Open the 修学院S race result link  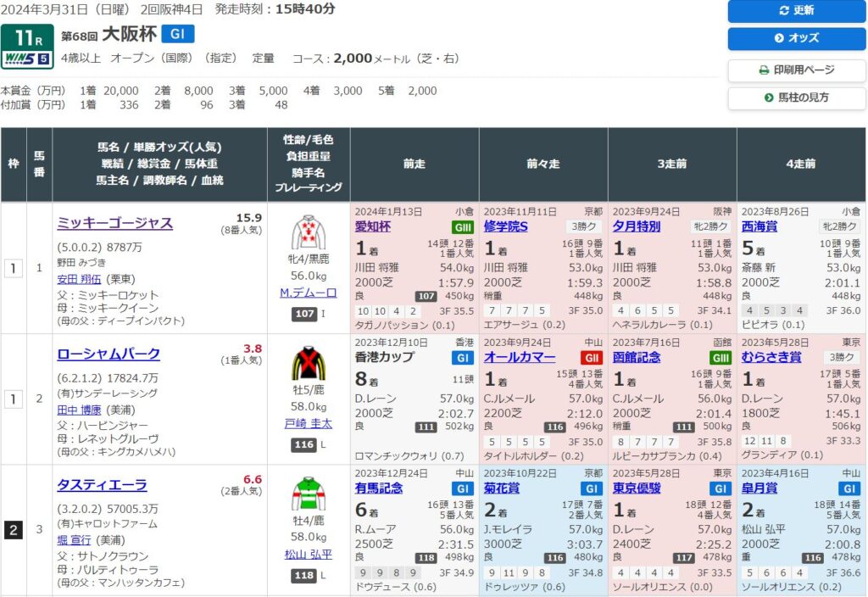click(x=505, y=226)
